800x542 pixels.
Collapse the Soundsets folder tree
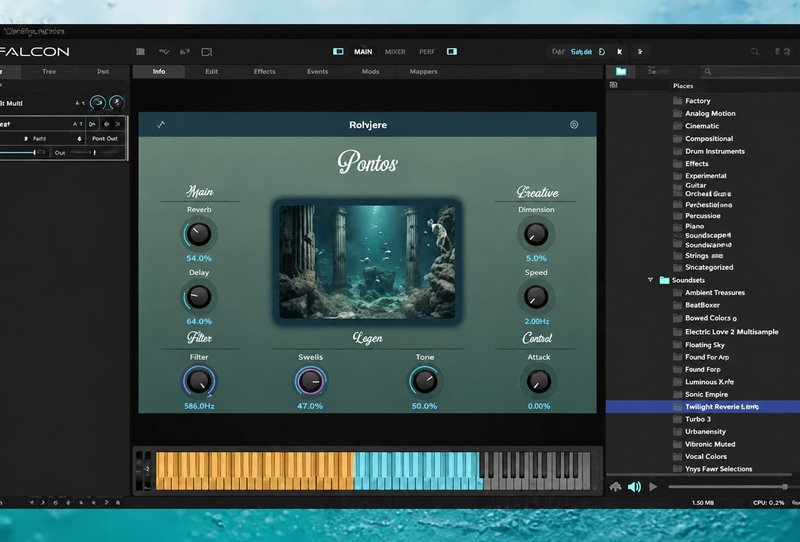[651, 280]
